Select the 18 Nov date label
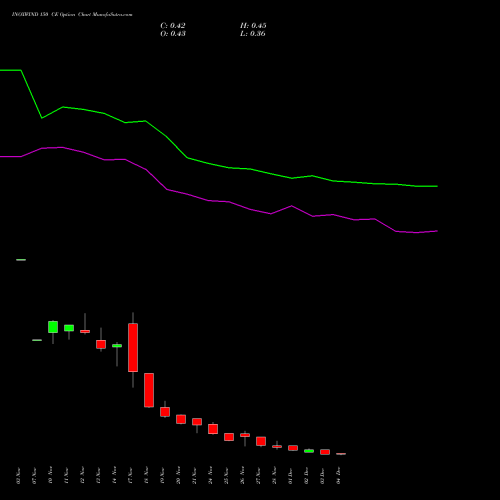The height and width of the screenshot is (500, 500). [x=146, y=476]
